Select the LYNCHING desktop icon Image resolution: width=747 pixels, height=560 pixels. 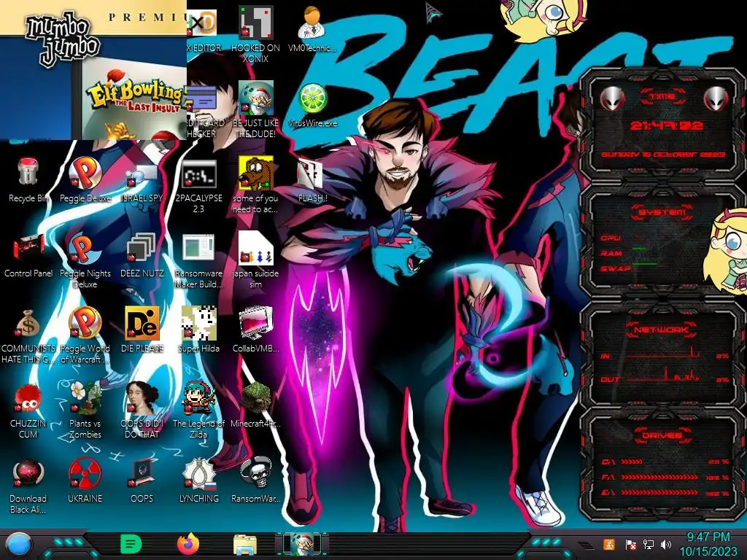[198, 481]
